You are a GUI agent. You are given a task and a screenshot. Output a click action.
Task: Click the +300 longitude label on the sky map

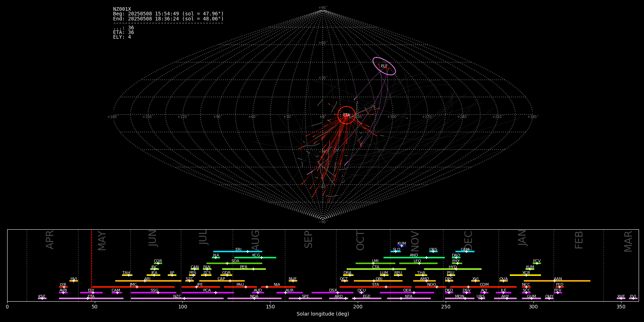392,117
